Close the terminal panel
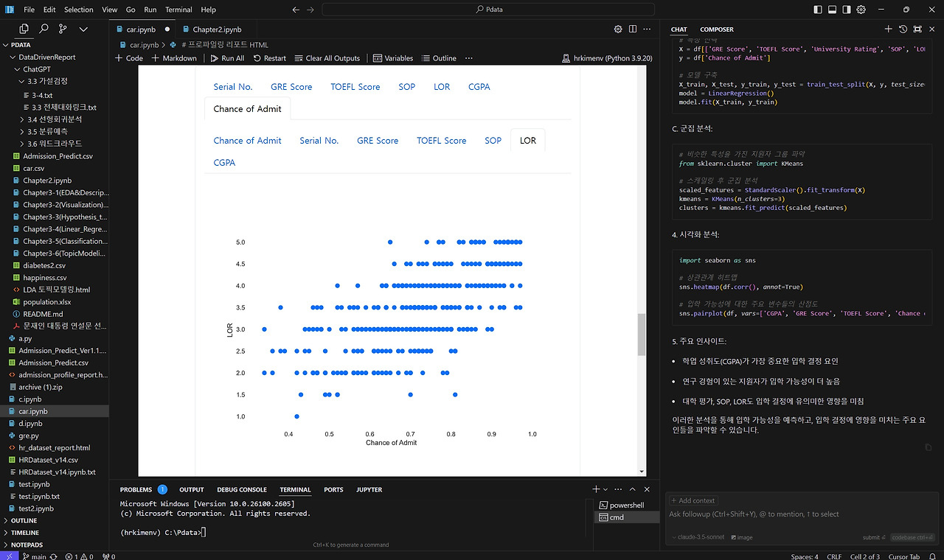944x560 pixels. click(x=648, y=489)
